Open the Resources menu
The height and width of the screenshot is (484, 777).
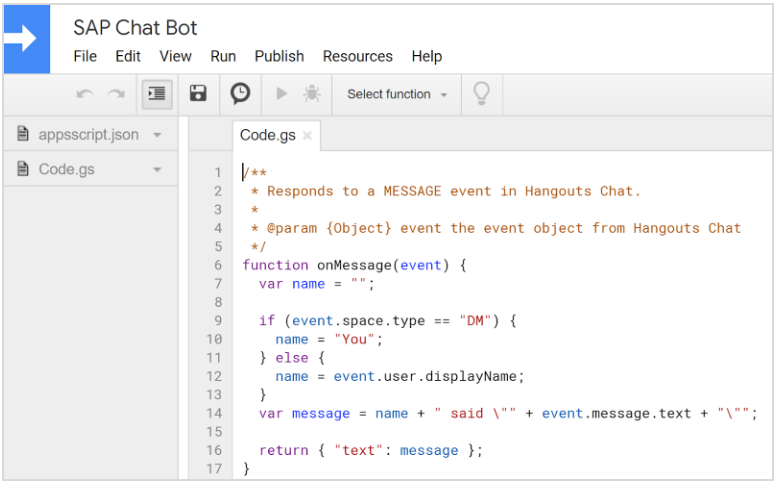pyautogui.click(x=357, y=56)
